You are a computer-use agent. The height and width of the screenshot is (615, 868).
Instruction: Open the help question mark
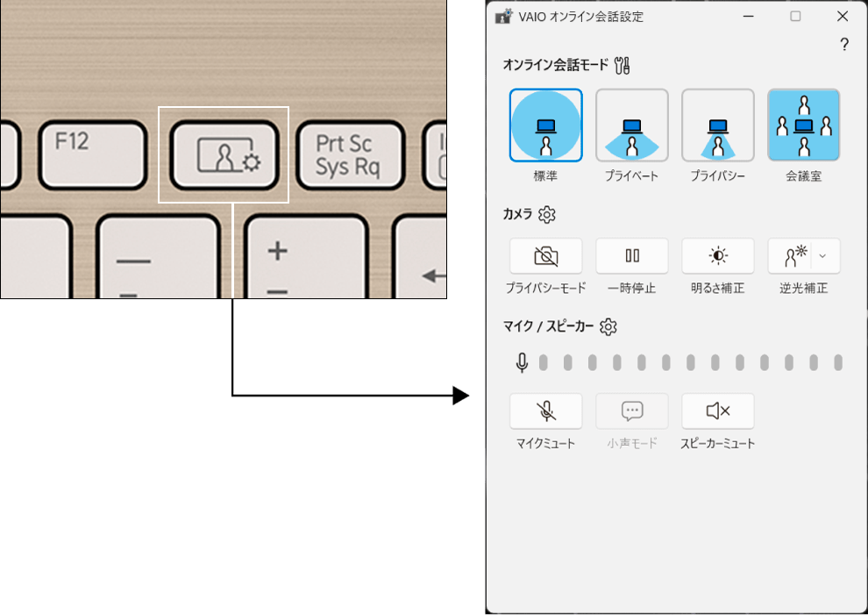point(844,45)
